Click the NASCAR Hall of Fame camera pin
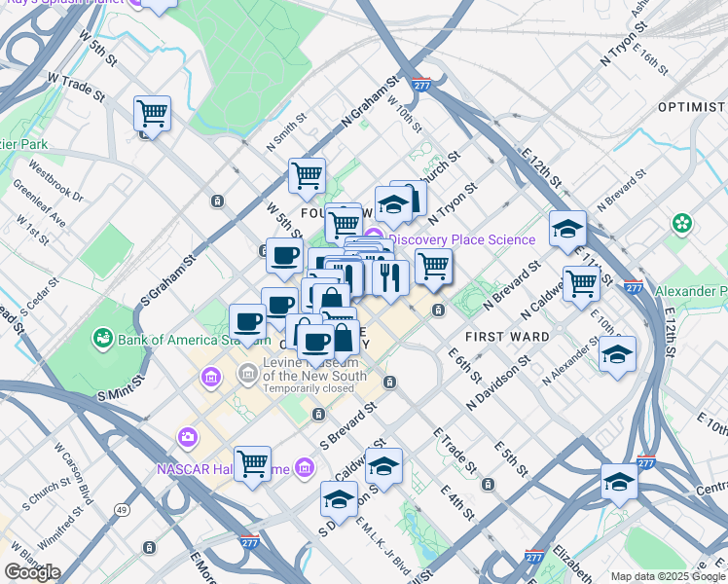The width and height of the screenshot is (728, 584). click(x=187, y=438)
